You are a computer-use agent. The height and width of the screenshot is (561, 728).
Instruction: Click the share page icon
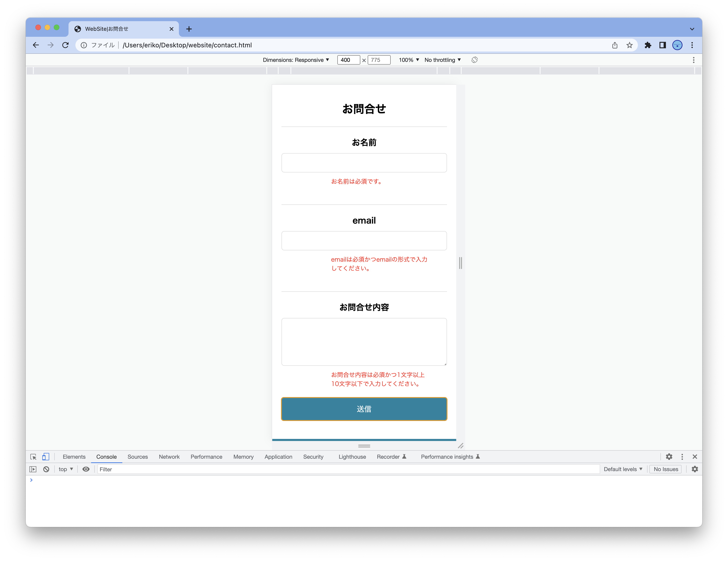(615, 45)
